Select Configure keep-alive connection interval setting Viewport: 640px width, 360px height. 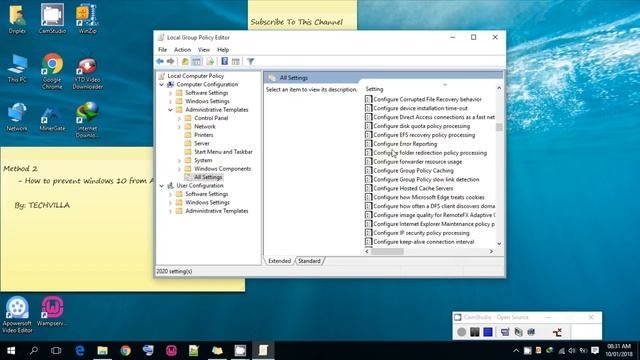tap(424, 242)
